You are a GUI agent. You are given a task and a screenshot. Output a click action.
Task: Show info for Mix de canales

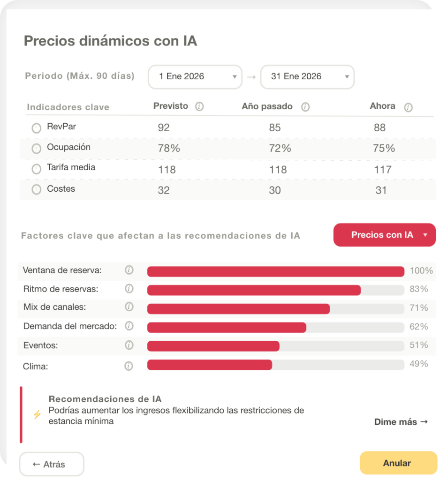129,307
